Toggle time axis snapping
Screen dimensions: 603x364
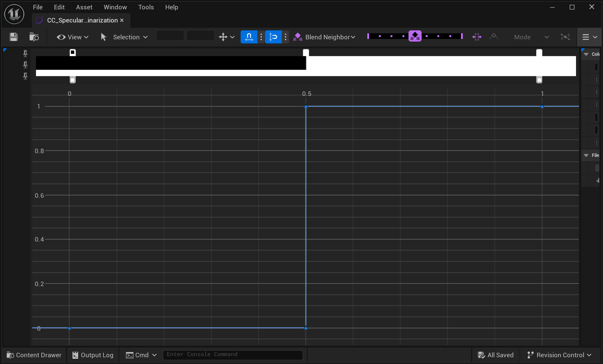pos(249,37)
